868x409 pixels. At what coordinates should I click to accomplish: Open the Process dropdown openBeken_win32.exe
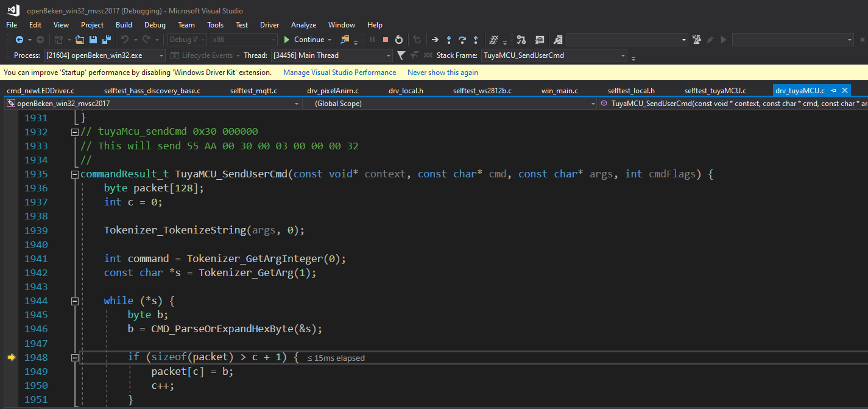pyautogui.click(x=105, y=55)
